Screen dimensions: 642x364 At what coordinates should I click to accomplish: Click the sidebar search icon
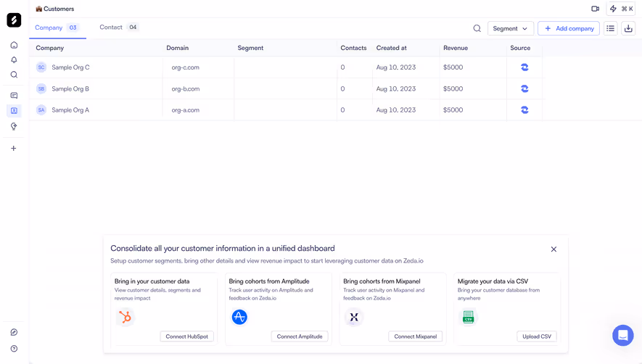coord(14,75)
